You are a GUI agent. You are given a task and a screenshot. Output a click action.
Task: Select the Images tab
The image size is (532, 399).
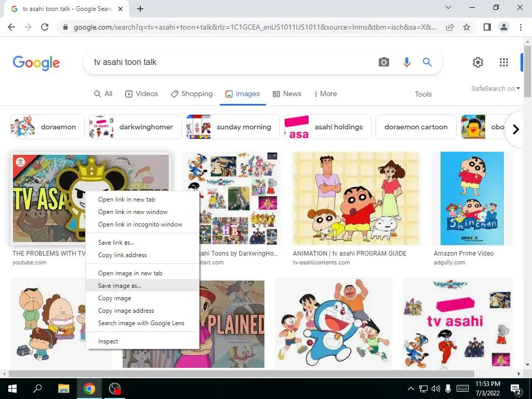[243, 94]
